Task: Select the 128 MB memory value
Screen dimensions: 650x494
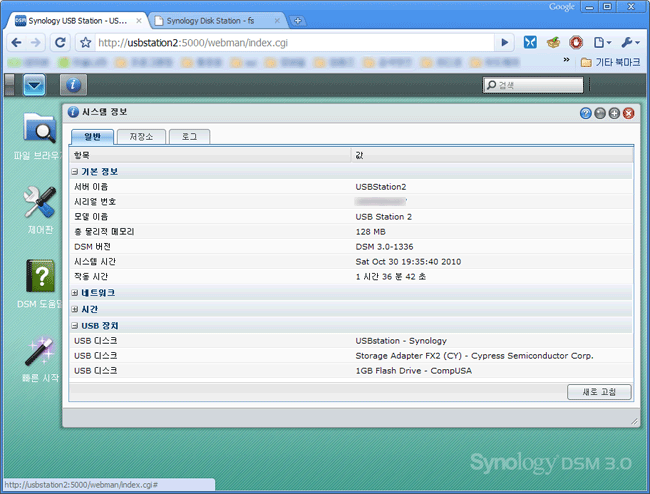Action: click(370, 232)
